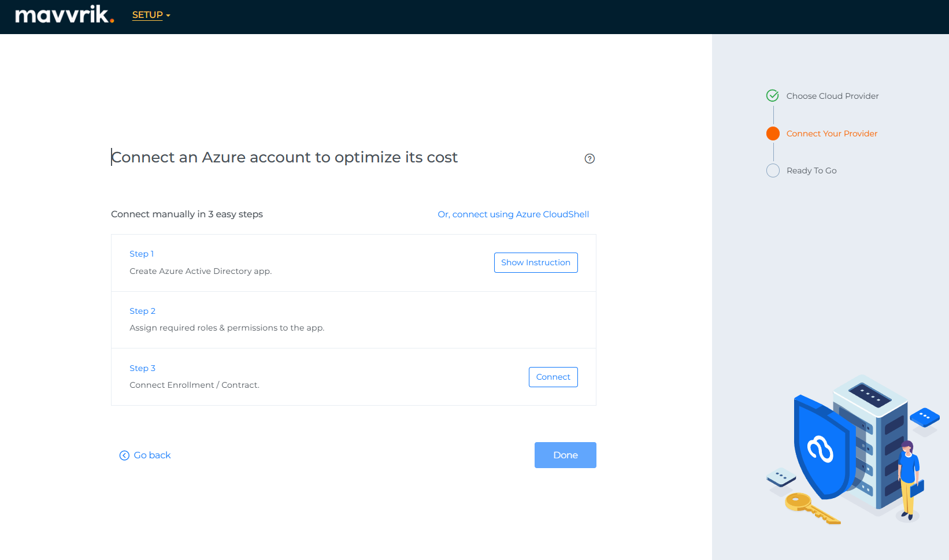Click the mavvrik logo
Image resolution: width=949 pixels, height=560 pixels.
click(64, 14)
